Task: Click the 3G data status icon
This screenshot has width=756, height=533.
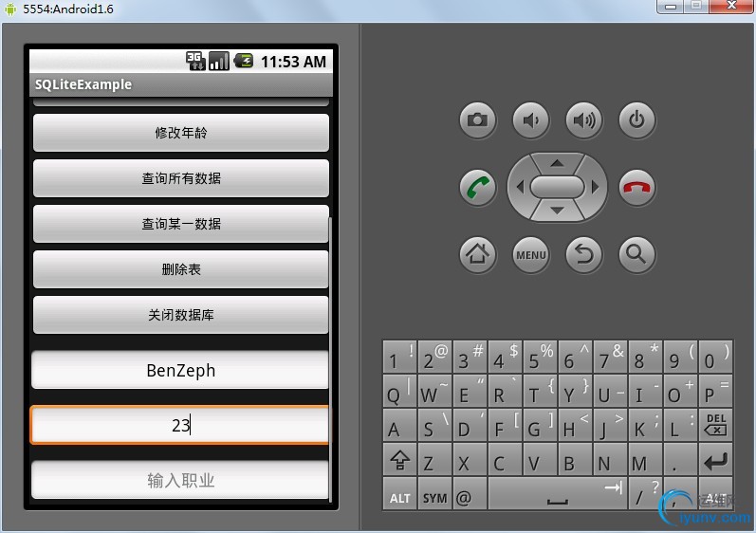Action: click(195, 62)
